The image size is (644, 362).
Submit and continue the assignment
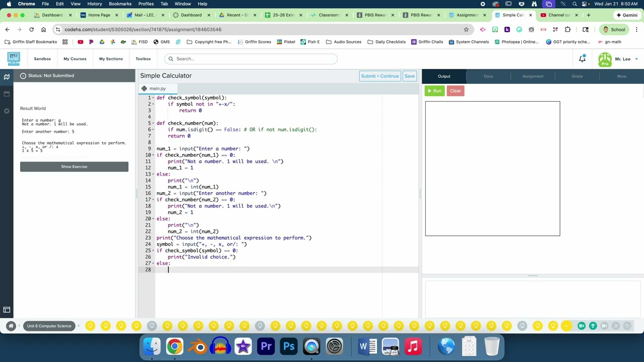(x=380, y=76)
